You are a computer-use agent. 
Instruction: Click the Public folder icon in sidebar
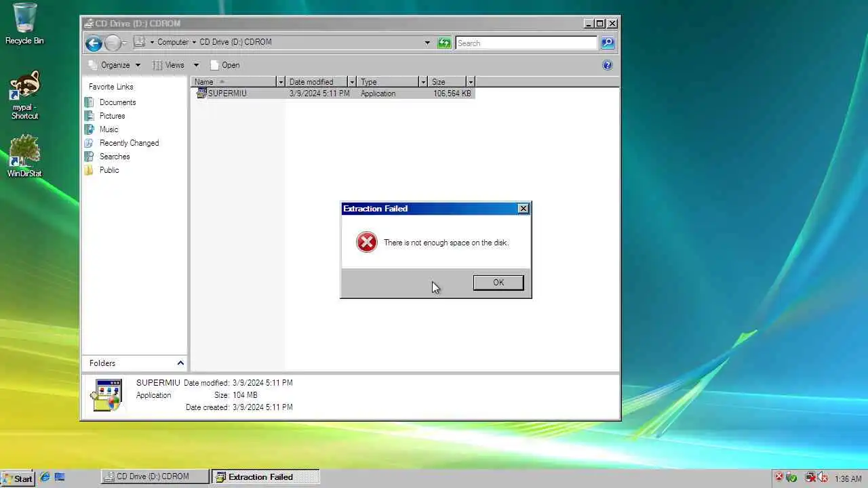pyautogui.click(x=89, y=170)
